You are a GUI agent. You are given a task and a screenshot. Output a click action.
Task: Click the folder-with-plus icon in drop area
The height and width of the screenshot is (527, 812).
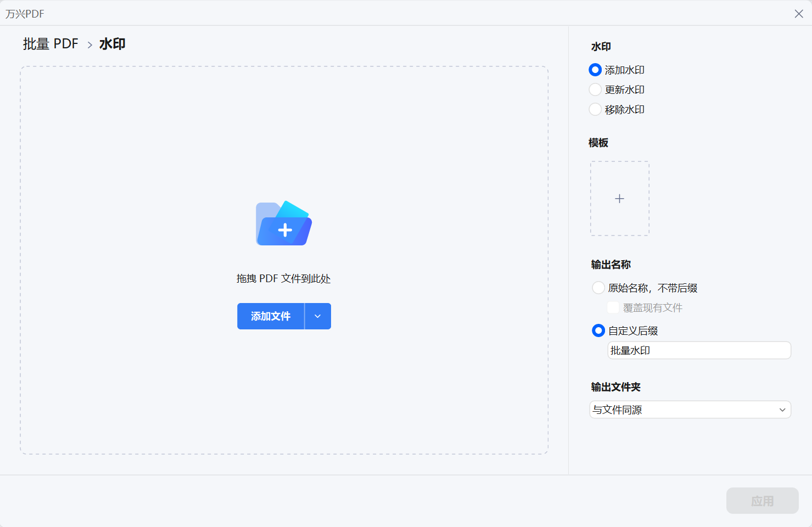[x=283, y=223]
